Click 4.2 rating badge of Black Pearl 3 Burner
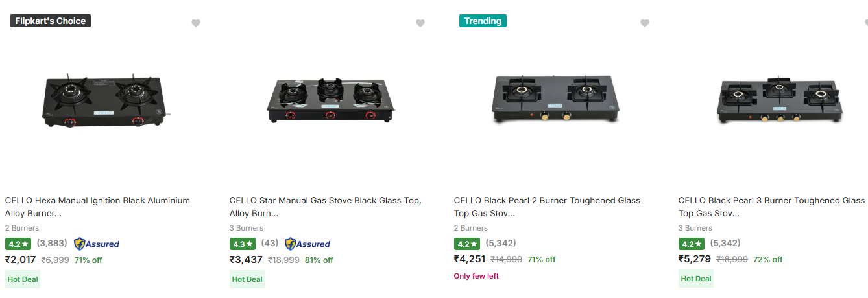 tap(691, 244)
